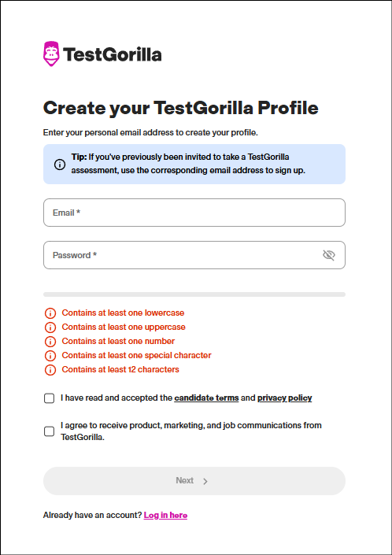Enable the marketing communications checkbox
Image resolution: width=392 pixels, height=555 pixels.
[x=49, y=431]
